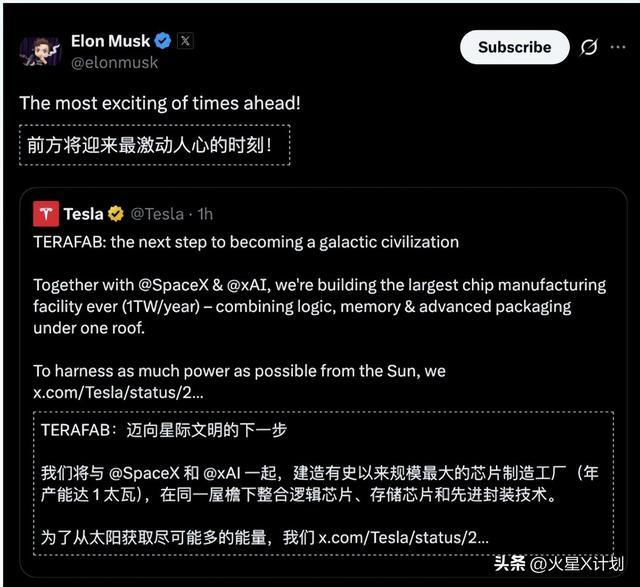This screenshot has height=587, width=640.
Task: Click the Chinese translation box under Elon's post
Action: (x=154, y=146)
